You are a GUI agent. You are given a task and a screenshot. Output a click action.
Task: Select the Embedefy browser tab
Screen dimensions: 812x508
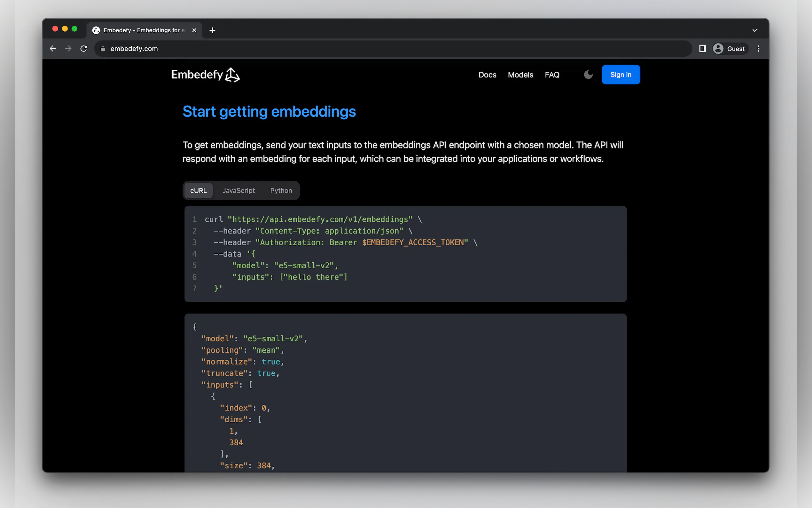coord(144,30)
